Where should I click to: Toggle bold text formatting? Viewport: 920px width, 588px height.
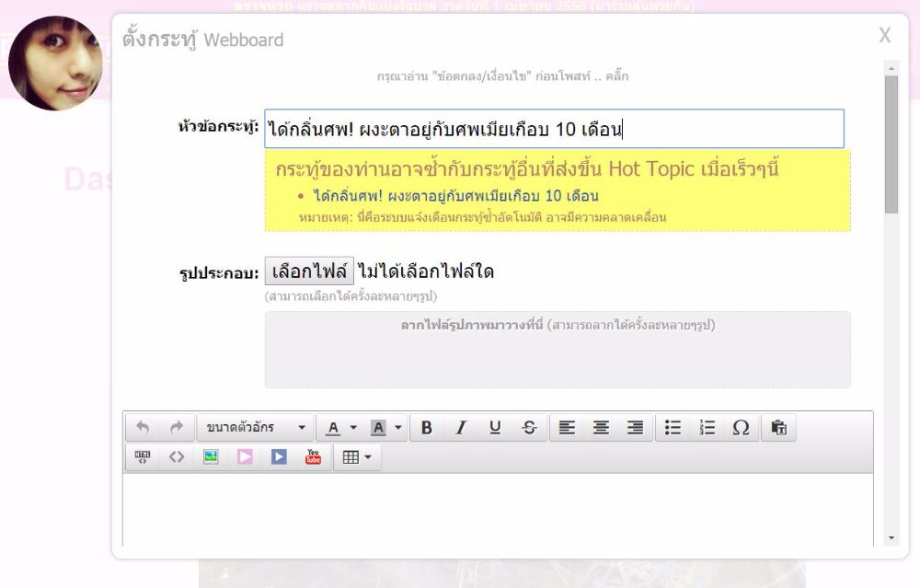[427, 428]
